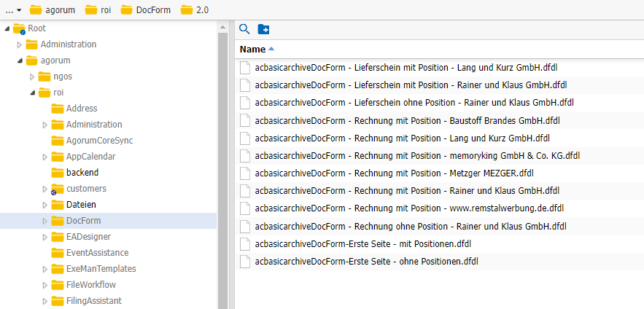This screenshot has width=644, height=309.
Task: Select the EADesigner folder
Action: click(x=88, y=237)
